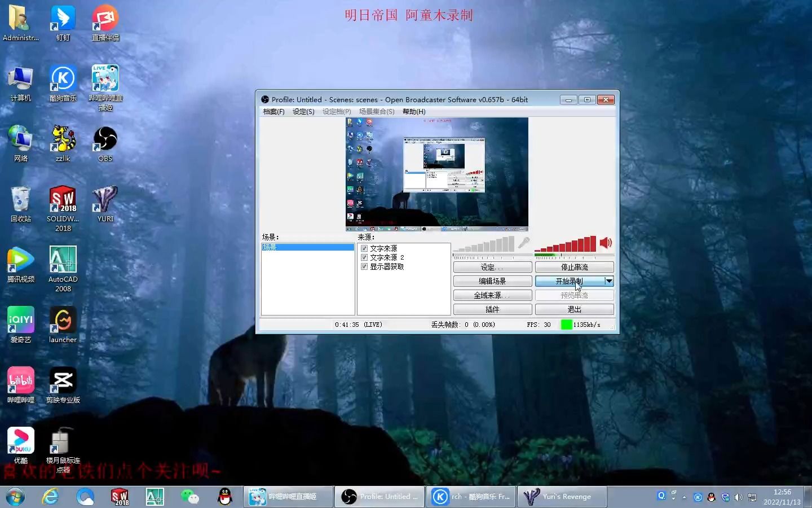Open volume control in system tray
Image resolution: width=812 pixels, height=508 pixels.
click(x=738, y=497)
